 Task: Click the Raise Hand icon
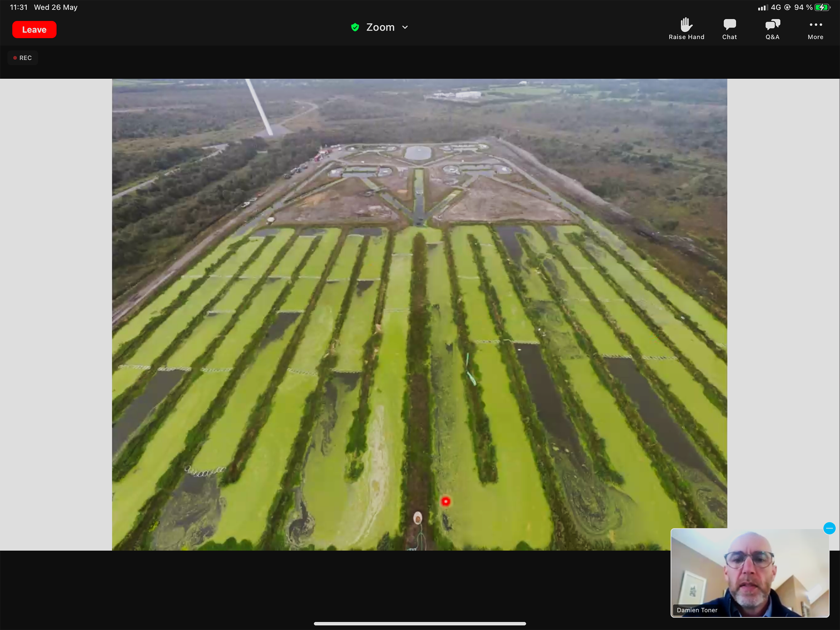tap(686, 25)
